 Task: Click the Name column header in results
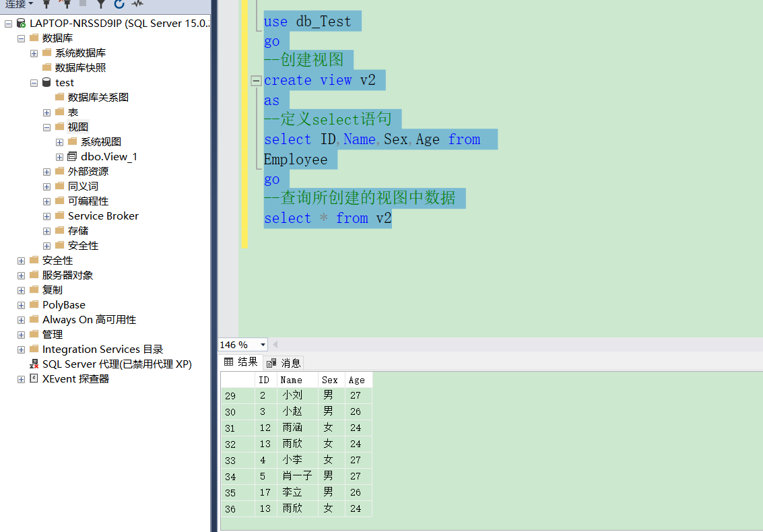click(x=297, y=380)
